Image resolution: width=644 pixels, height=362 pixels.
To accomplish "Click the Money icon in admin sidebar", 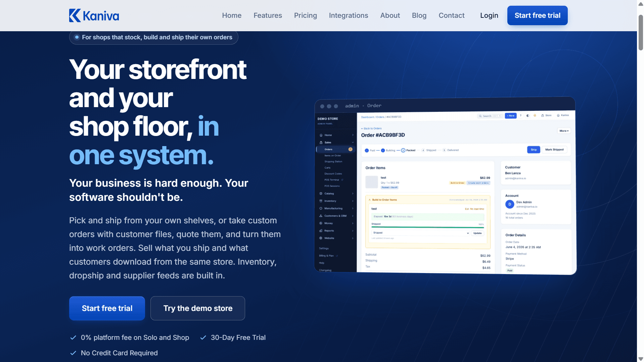I will (321, 223).
